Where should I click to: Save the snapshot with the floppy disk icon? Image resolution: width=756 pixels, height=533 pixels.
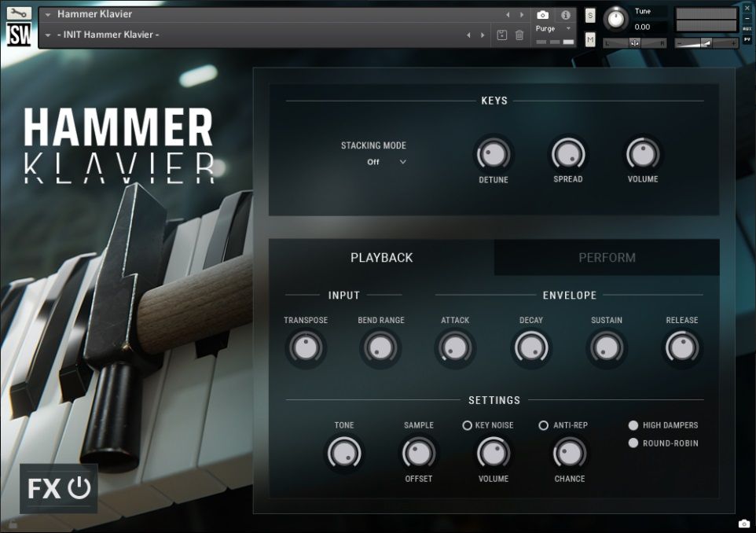[x=502, y=35]
